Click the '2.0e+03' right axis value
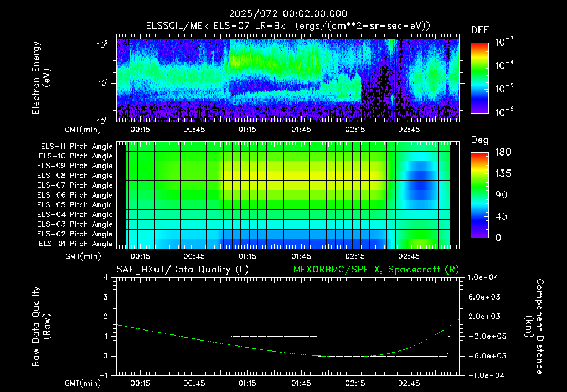The image size is (567, 392). click(x=484, y=316)
